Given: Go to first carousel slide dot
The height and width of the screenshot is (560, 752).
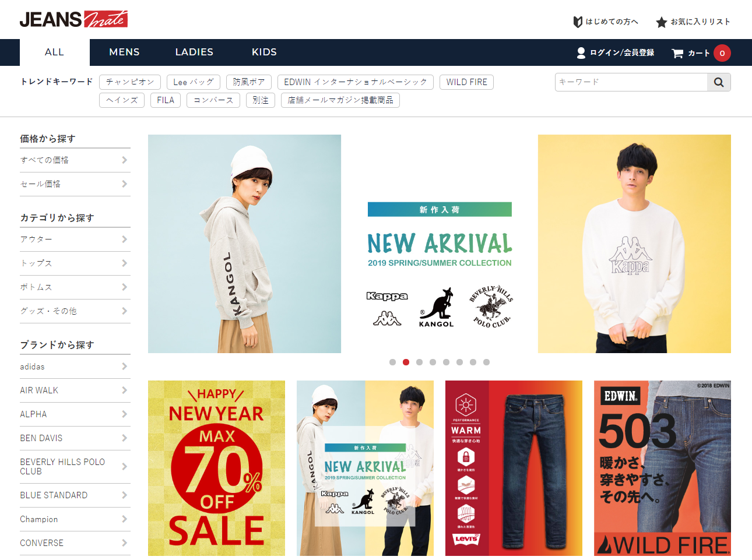Looking at the screenshot, I should pyautogui.click(x=392, y=362).
